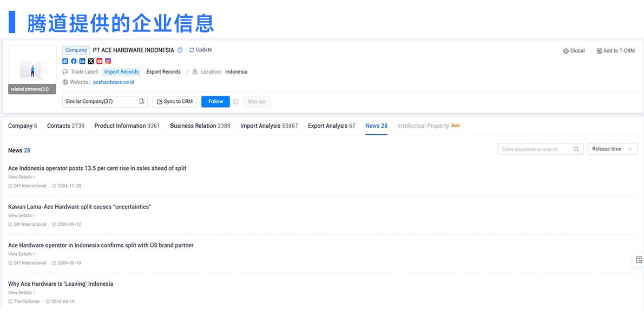Select the News 28 tab
The image size is (644, 315).
376,126
